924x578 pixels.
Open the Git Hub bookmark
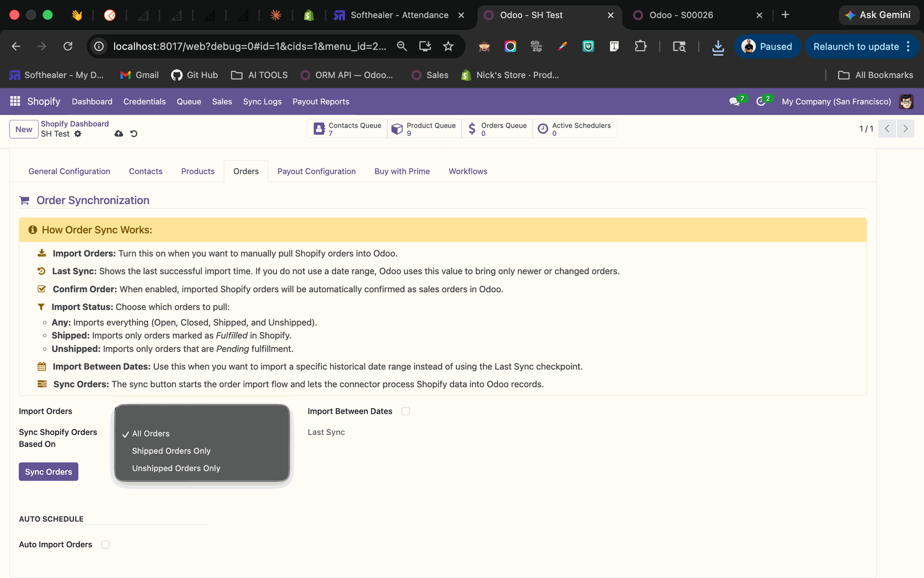click(195, 75)
